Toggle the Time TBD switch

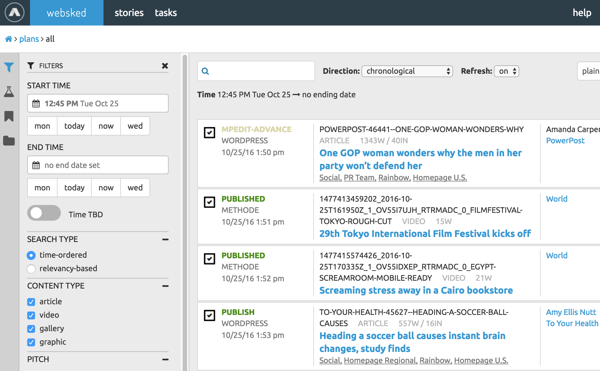(44, 213)
